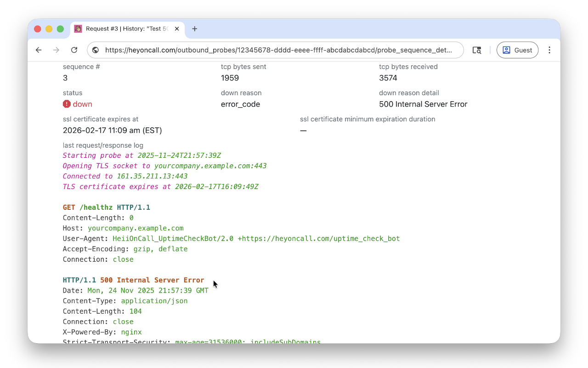The width and height of the screenshot is (588, 368).
Task: Open site information from the globe icon
Action: [x=95, y=50]
